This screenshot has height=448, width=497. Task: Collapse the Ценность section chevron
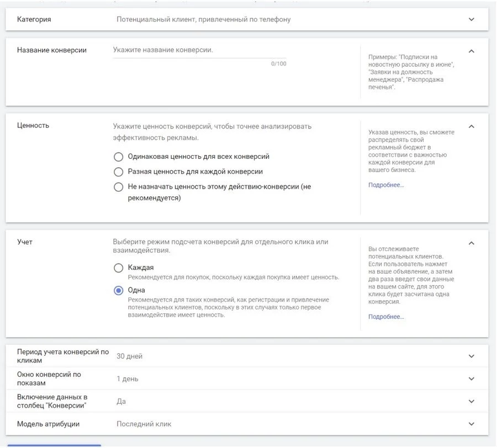tap(471, 126)
